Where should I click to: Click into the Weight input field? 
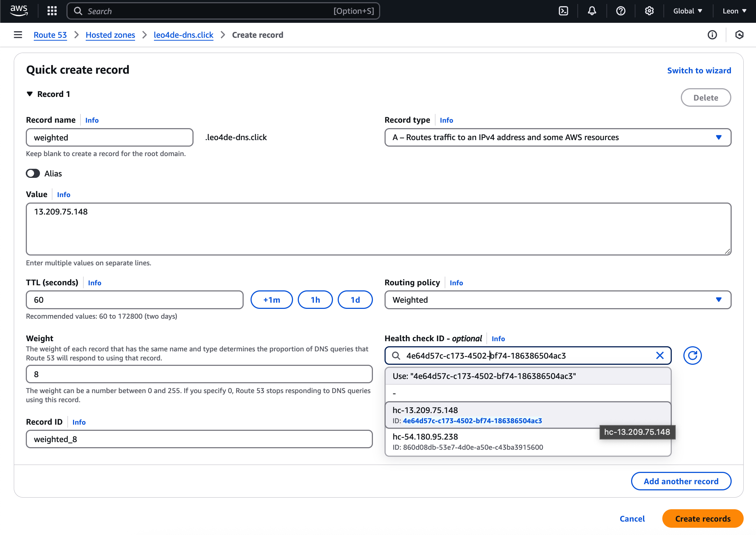[199, 374]
